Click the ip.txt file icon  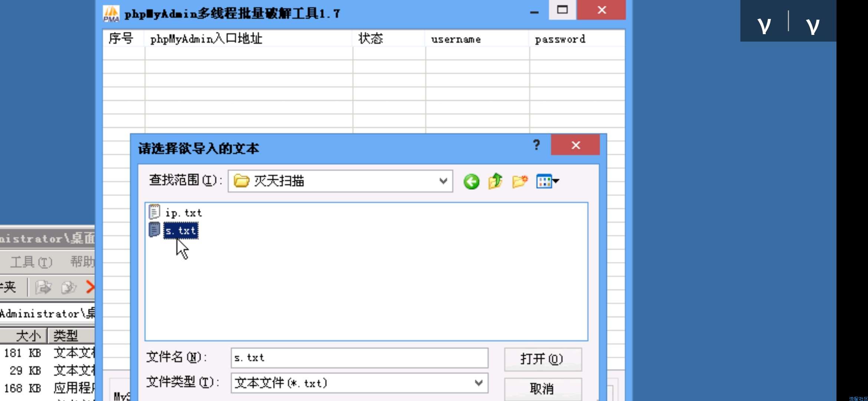154,212
